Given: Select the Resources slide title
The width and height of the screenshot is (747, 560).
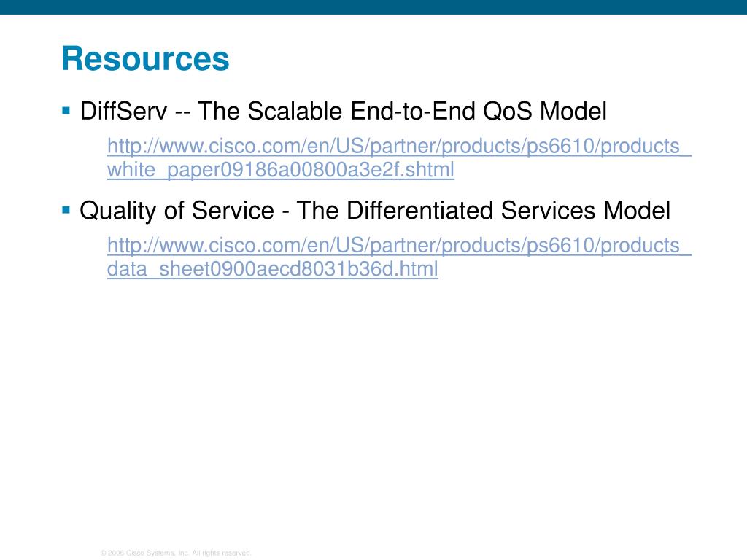Looking at the screenshot, I should pyautogui.click(x=145, y=58).
